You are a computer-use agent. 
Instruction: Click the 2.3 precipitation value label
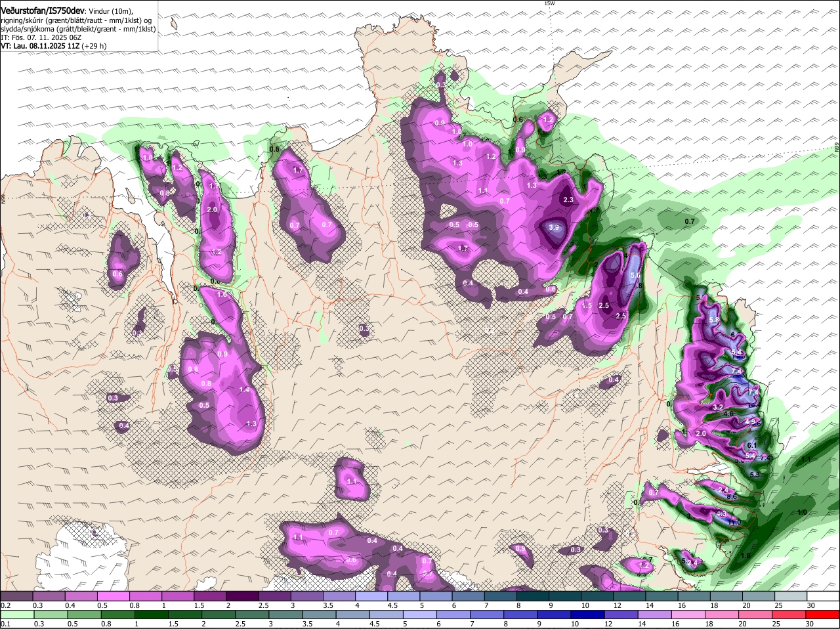tap(568, 200)
